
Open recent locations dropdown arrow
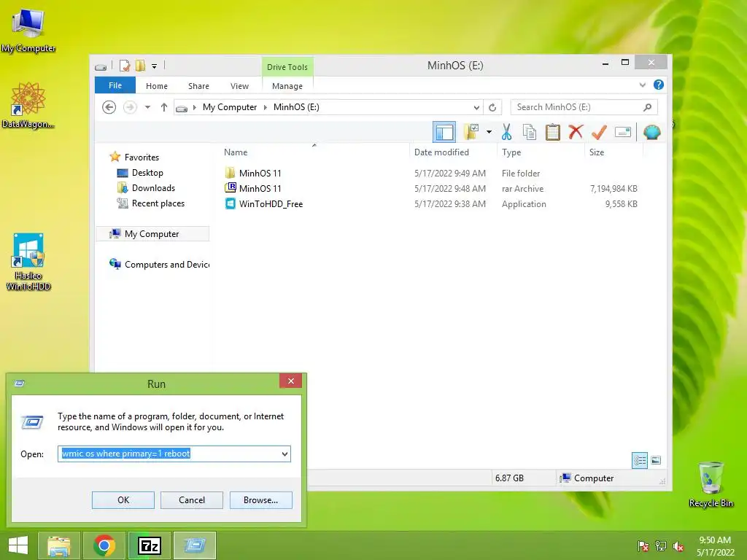147,107
